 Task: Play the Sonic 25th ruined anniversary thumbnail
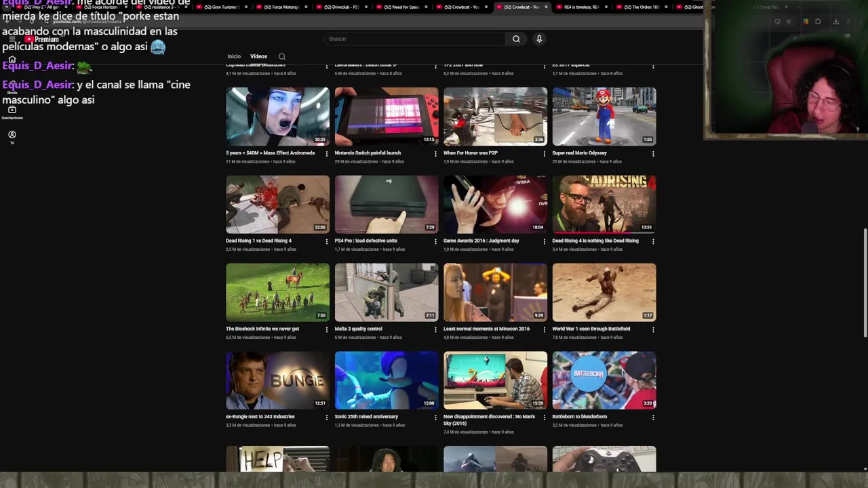tap(387, 380)
